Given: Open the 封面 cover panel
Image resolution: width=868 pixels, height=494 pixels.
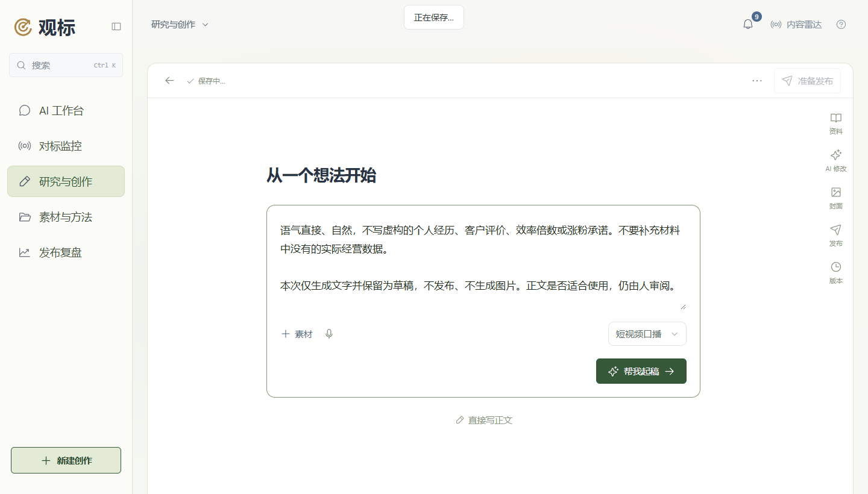Looking at the screenshot, I should [836, 198].
